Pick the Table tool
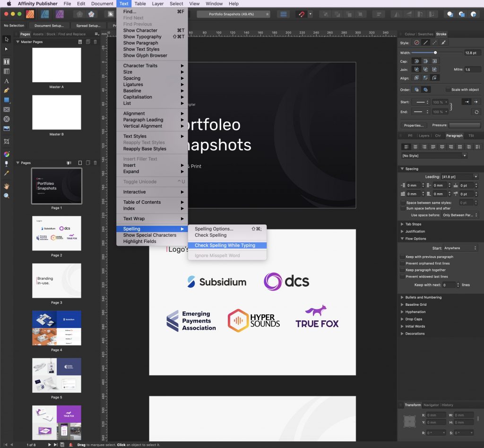 pyautogui.click(x=7, y=71)
